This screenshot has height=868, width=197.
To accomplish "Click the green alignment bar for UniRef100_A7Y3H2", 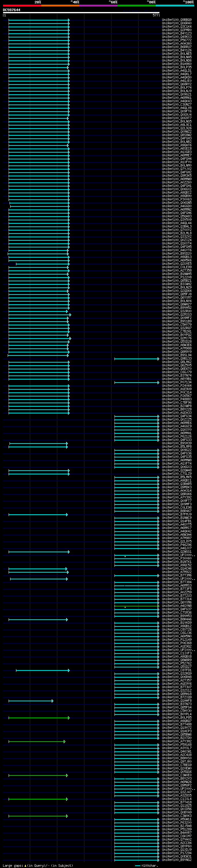I will pyautogui.click(x=37, y=742).
